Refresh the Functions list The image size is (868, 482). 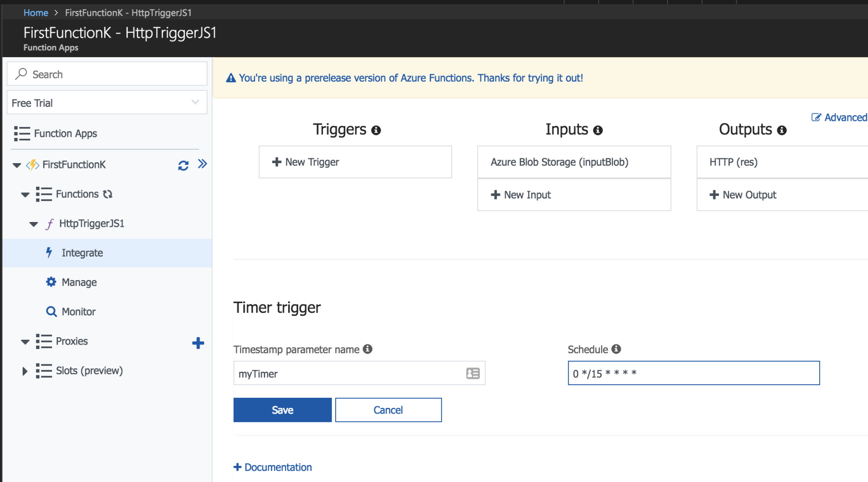coord(108,194)
